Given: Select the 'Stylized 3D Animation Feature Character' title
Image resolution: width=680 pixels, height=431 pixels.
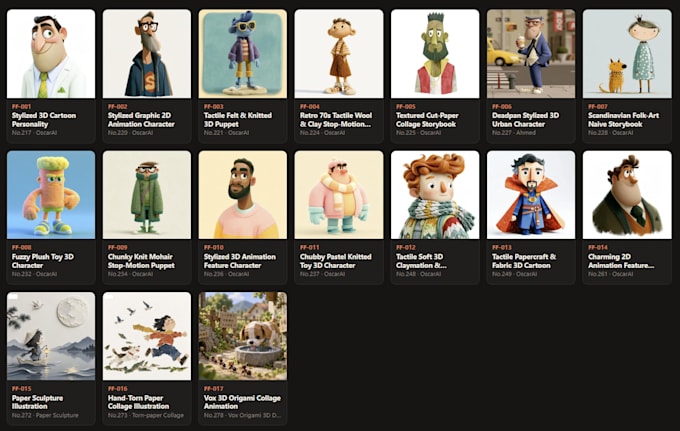Looking at the screenshot, I should [239, 261].
